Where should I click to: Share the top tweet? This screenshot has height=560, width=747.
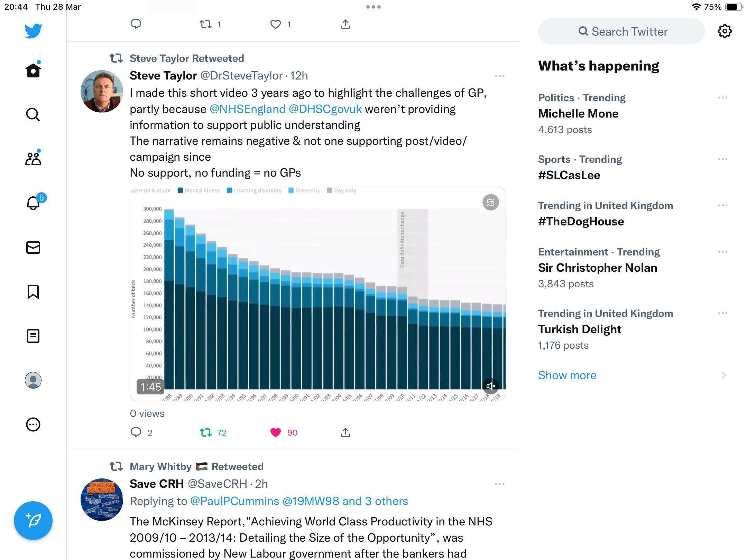tap(345, 24)
